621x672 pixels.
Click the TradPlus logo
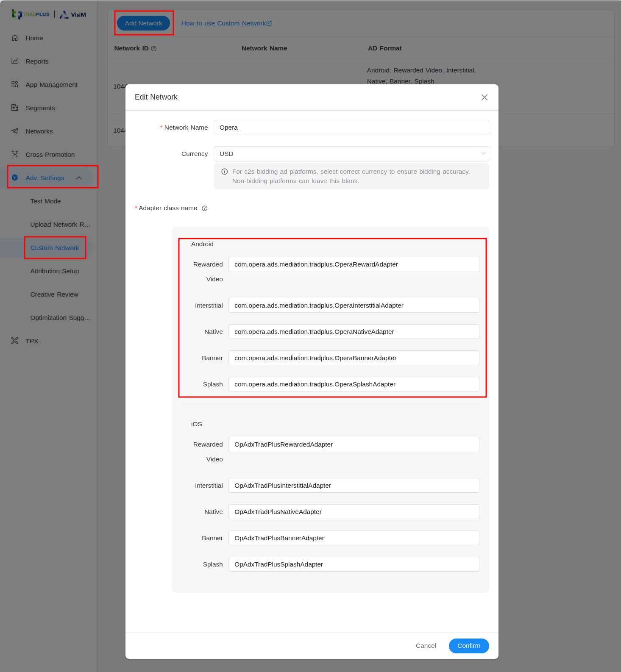click(x=31, y=14)
